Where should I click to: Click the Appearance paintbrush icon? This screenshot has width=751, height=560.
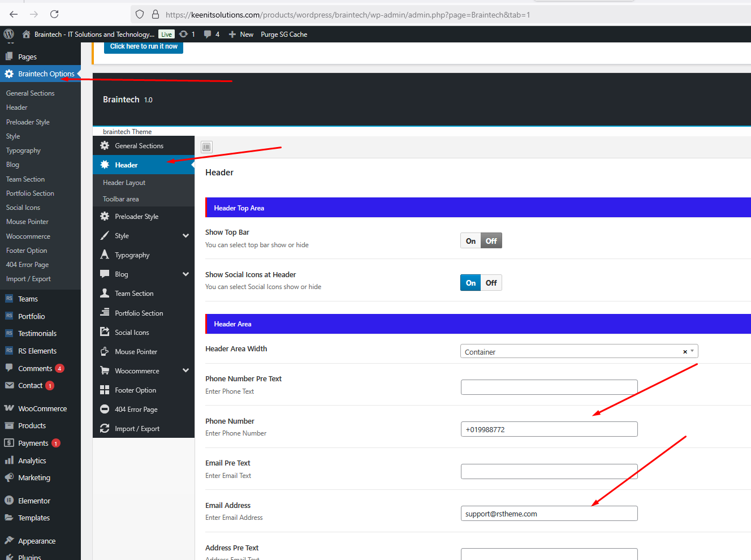point(9,541)
